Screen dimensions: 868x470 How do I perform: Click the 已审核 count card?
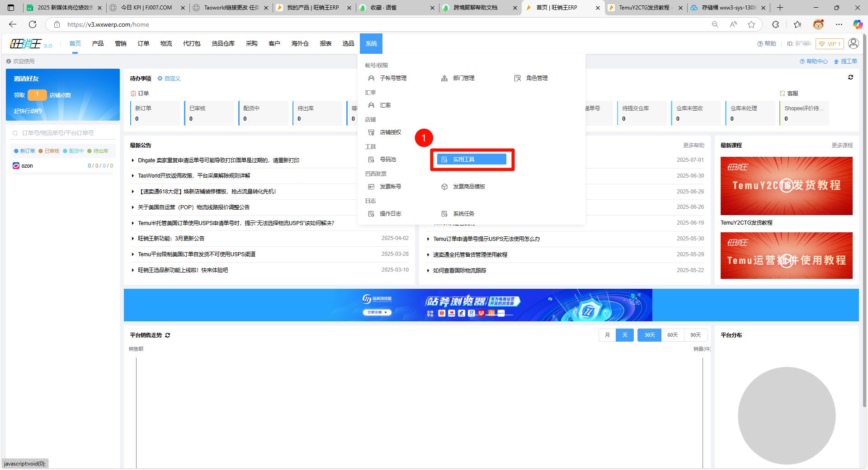[209, 113]
